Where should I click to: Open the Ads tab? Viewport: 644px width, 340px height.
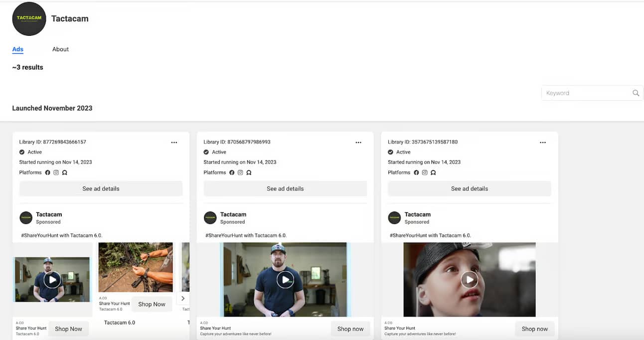click(18, 49)
